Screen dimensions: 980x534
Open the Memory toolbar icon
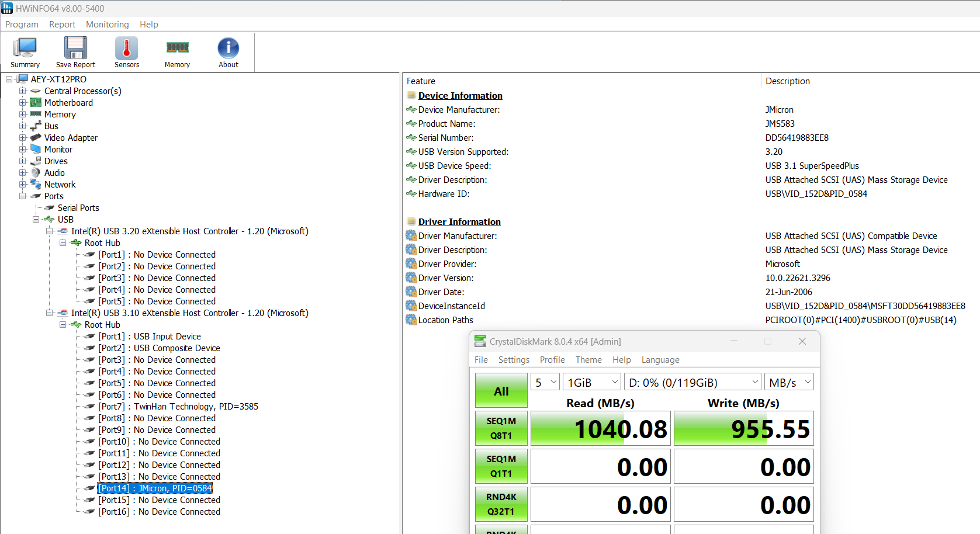click(x=177, y=48)
